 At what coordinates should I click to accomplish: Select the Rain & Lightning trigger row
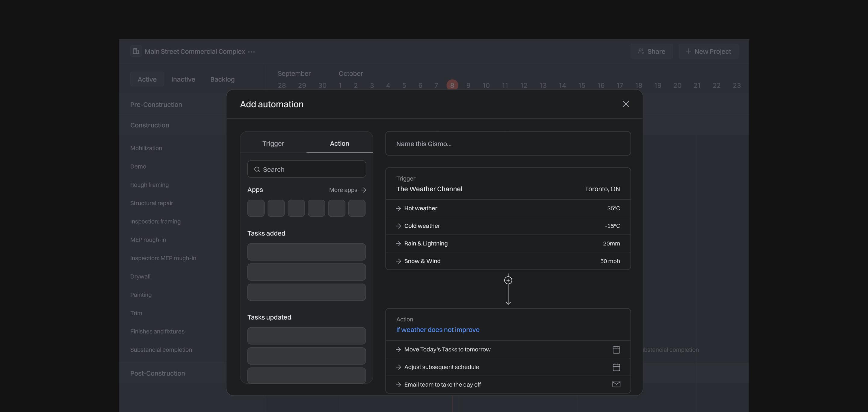point(508,243)
